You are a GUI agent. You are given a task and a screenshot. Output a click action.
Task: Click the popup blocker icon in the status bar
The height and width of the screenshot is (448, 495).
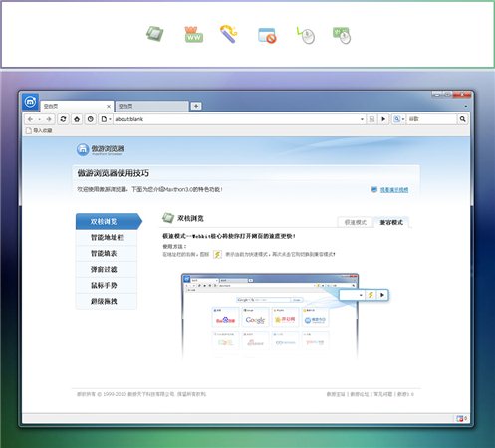460,418
